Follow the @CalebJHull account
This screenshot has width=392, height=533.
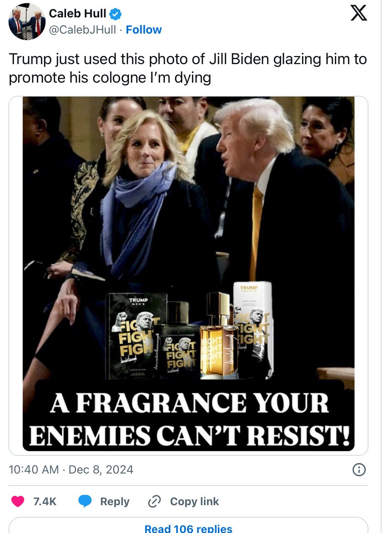144,30
